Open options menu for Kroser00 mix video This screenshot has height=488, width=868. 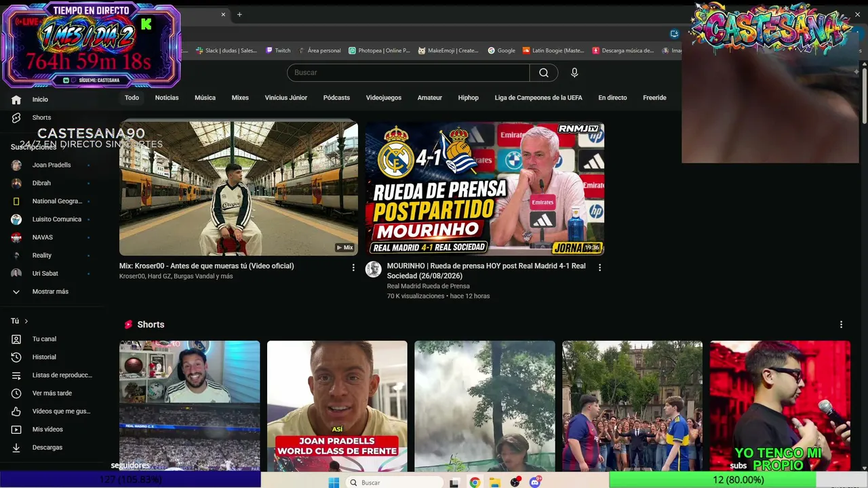pos(353,268)
